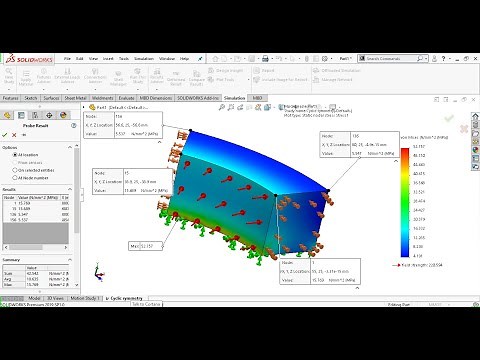This screenshot has height=360, width=480.
Task: Open the Fixtures Advisor
Action: pos(44,76)
